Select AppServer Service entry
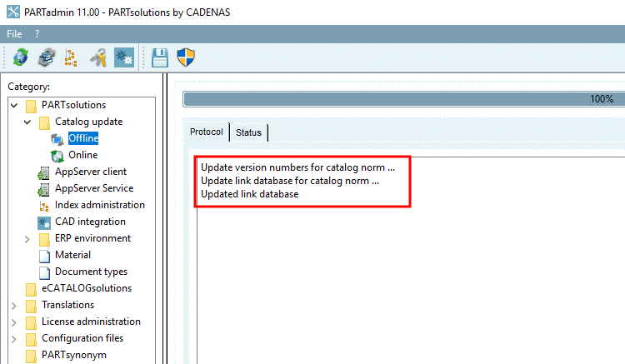This screenshot has height=364, width=625. (94, 188)
